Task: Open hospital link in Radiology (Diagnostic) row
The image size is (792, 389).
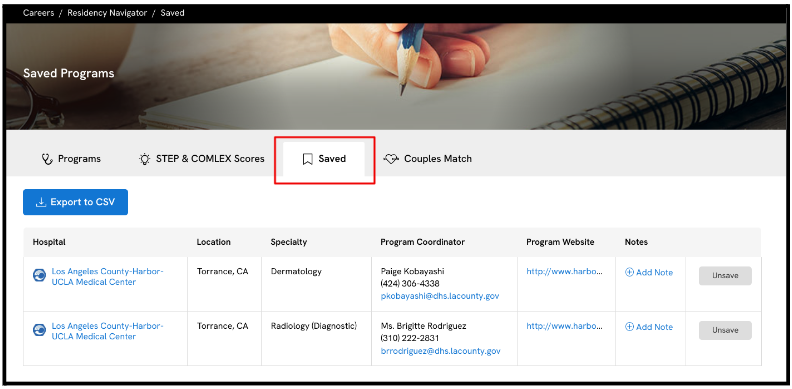Action: pyautogui.click(x=107, y=331)
